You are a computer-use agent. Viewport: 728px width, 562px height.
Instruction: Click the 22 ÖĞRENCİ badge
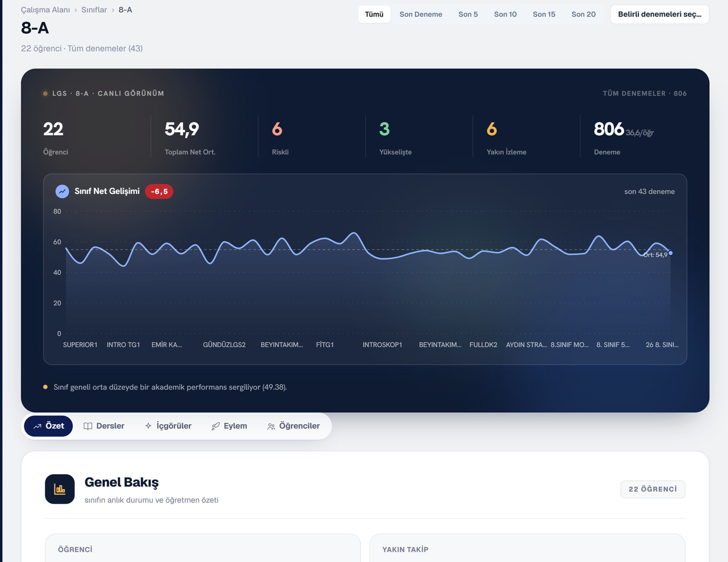[653, 489]
